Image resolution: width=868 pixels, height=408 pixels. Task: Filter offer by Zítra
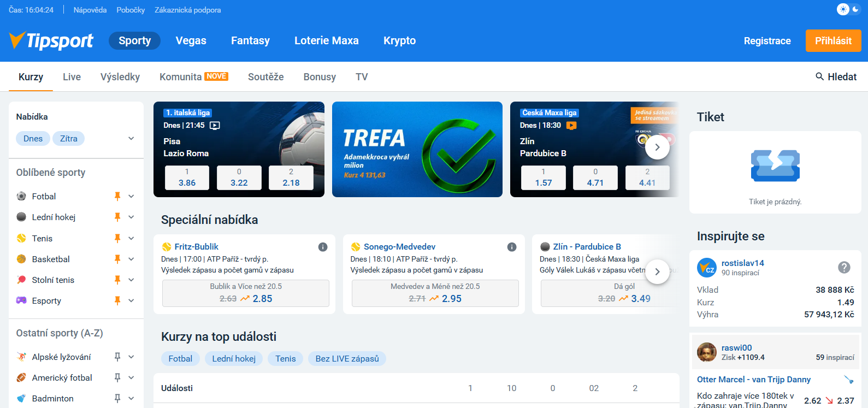pos(69,139)
